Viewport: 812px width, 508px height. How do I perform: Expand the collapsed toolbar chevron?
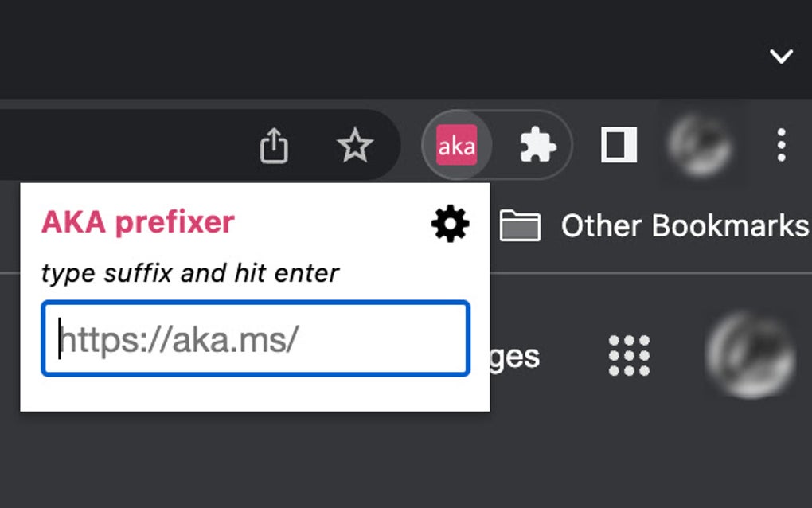point(780,57)
